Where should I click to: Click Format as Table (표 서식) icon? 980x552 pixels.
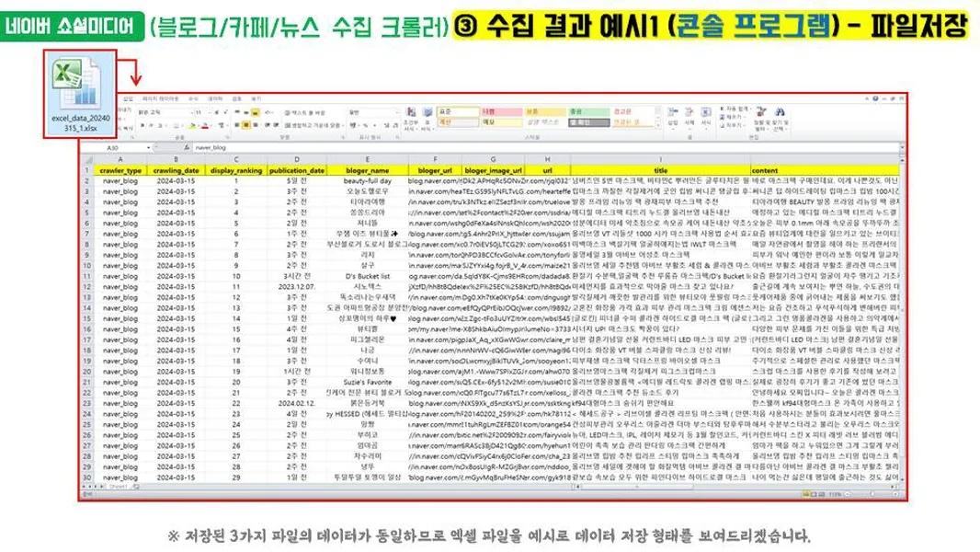pyautogui.click(x=427, y=112)
